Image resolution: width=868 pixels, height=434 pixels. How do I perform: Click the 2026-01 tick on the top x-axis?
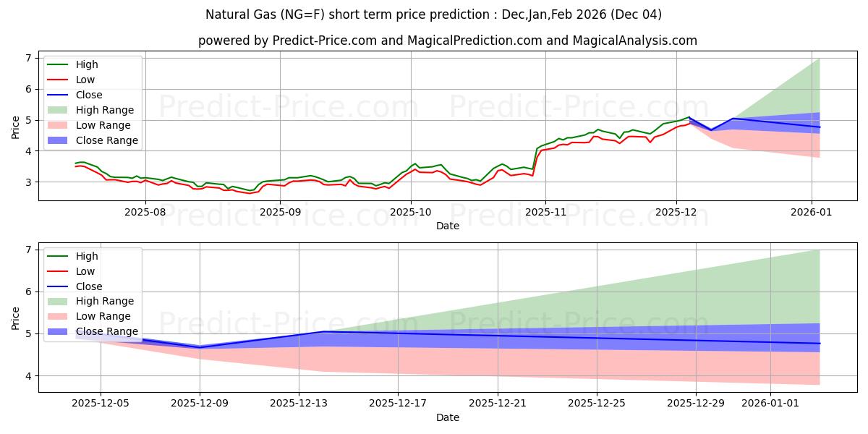click(x=811, y=212)
